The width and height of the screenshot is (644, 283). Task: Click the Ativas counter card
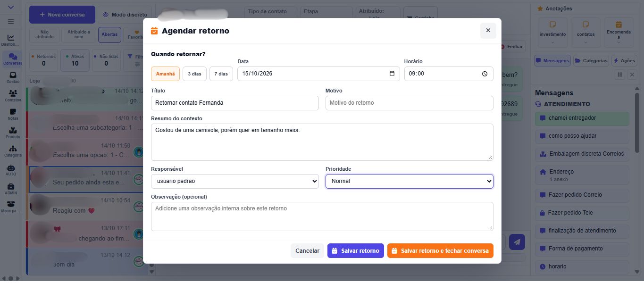coord(75,60)
